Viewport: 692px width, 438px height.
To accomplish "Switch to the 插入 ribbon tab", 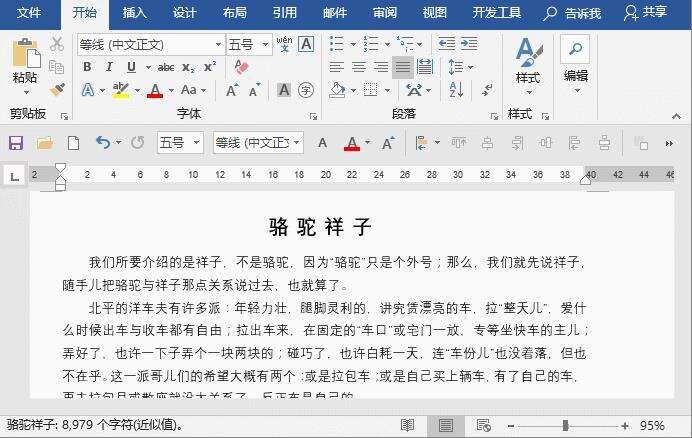I will 134,12.
